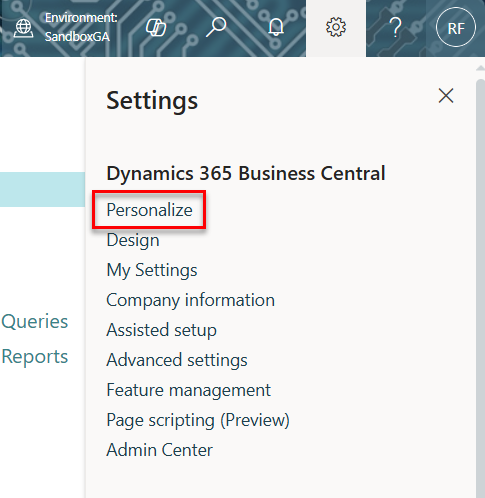This screenshot has width=485, height=498.
Task: Open the environment globe icon
Action: pos(23,28)
